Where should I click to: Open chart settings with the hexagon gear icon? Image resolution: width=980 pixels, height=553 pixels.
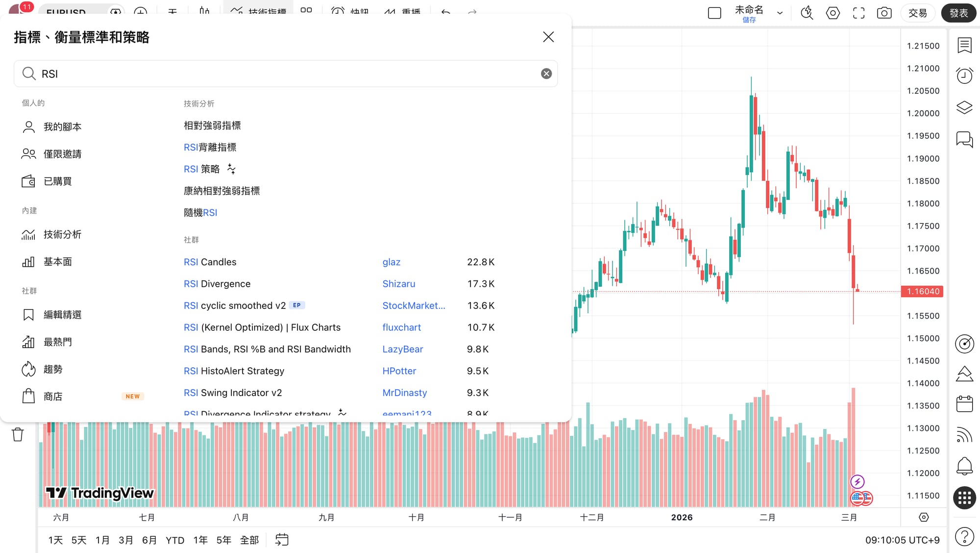tap(833, 13)
